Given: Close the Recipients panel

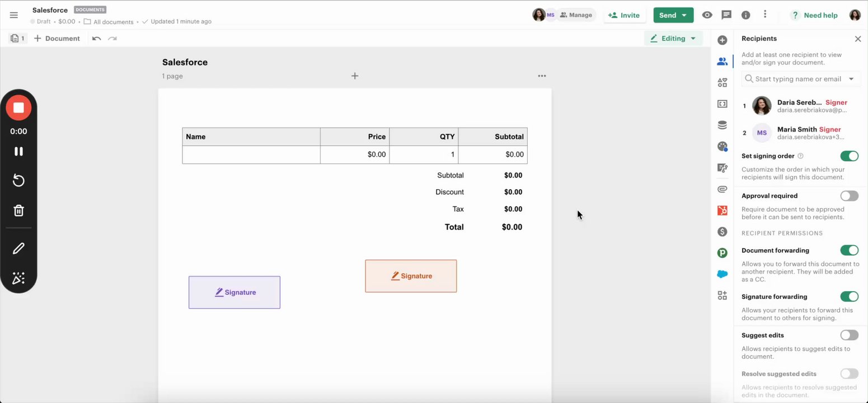Looking at the screenshot, I should (x=858, y=39).
